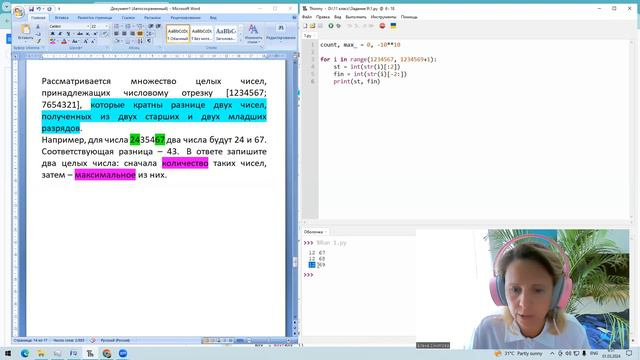Open 'Изменить стили' dropdown
This screenshot has height=360, width=640.
pyautogui.click(x=253, y=33)
